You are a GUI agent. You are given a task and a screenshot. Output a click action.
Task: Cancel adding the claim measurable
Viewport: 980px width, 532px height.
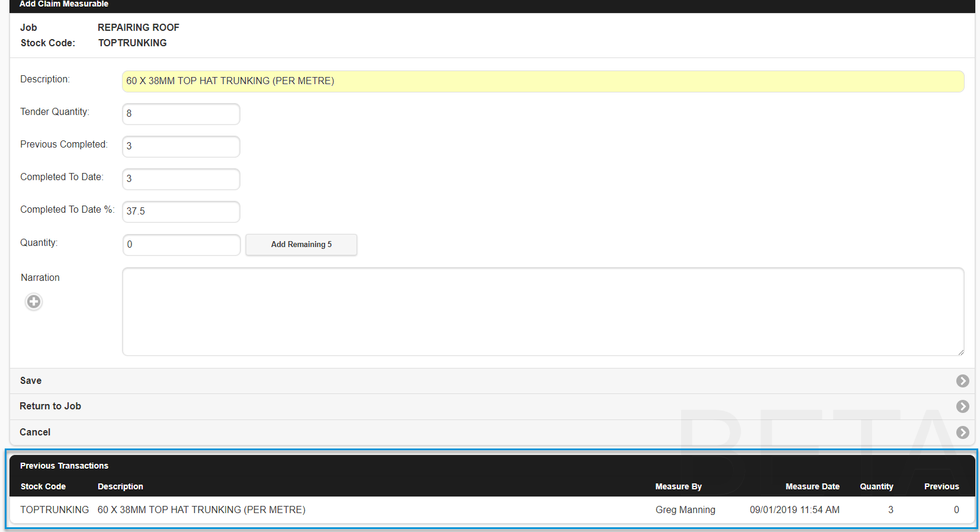click(492, 432)
